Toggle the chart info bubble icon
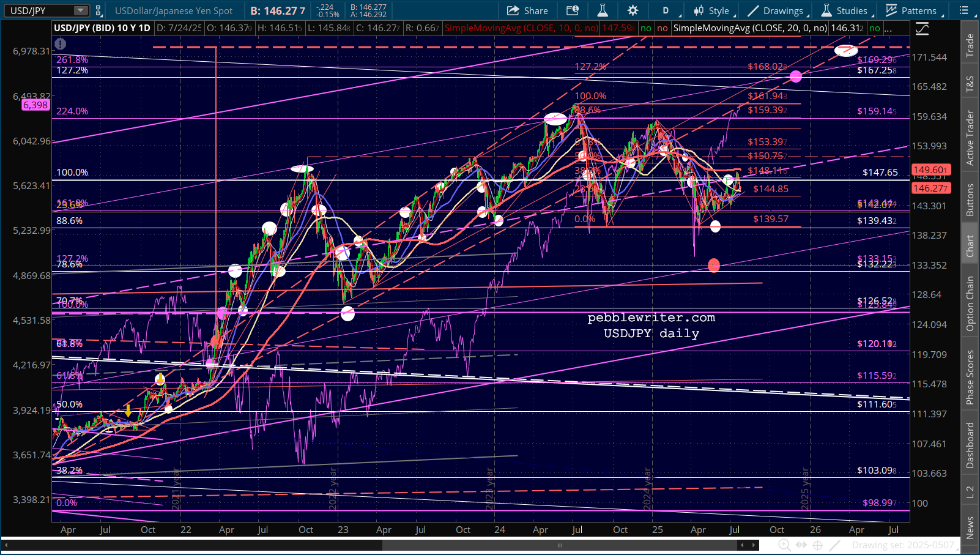The height and width of the screenshot is (555, 980). click(x=60, y=43)
